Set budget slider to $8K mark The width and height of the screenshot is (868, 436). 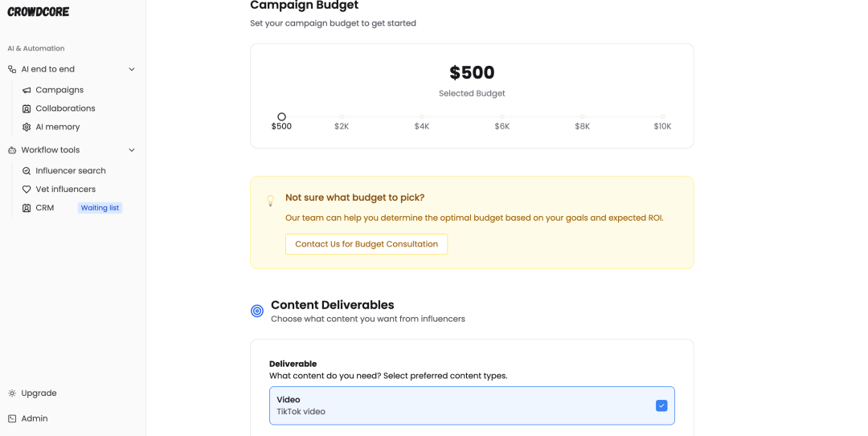click(583, 116)
